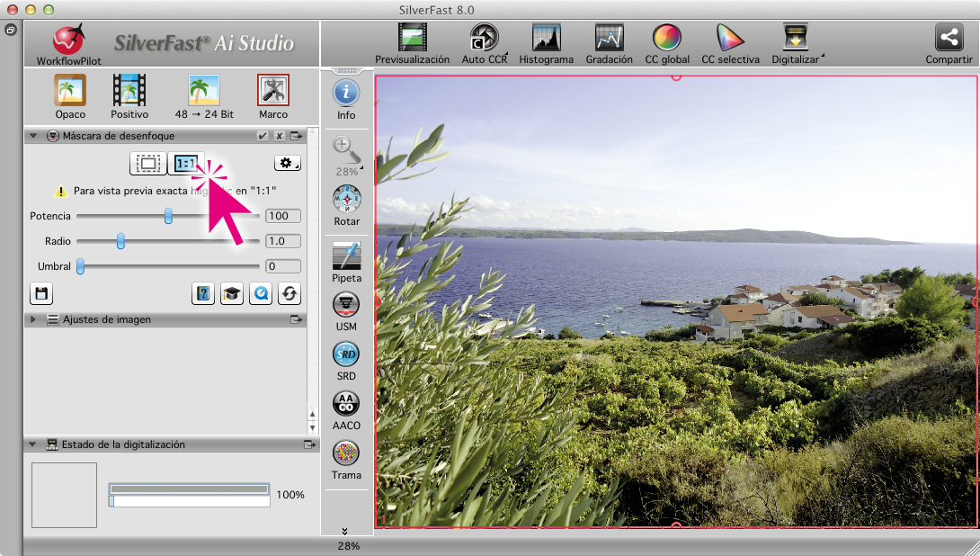Choose the 48 → 24 Bit option
This screenshot has width=980, height=556.
[204, 96]
